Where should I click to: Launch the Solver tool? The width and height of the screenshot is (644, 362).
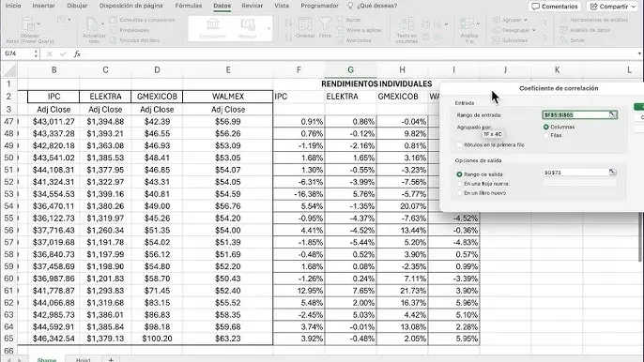click(x=572, y=40)
